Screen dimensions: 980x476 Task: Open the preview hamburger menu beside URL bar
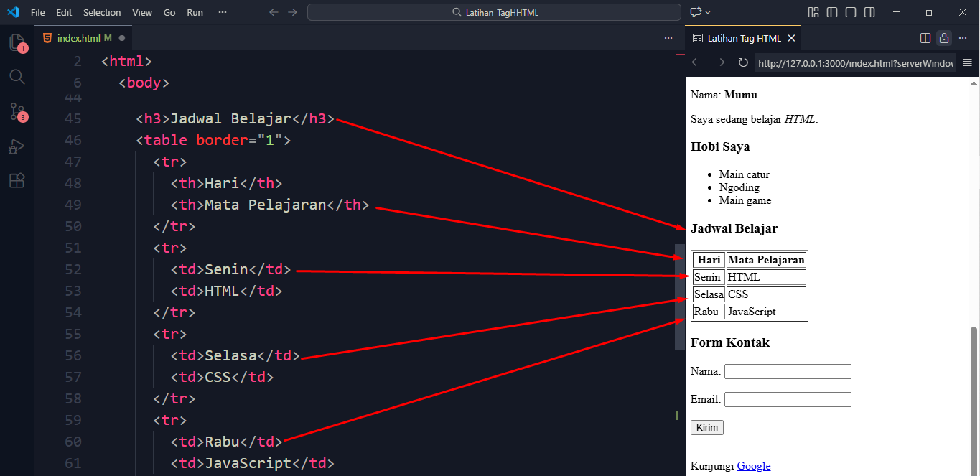pos(967,63)
